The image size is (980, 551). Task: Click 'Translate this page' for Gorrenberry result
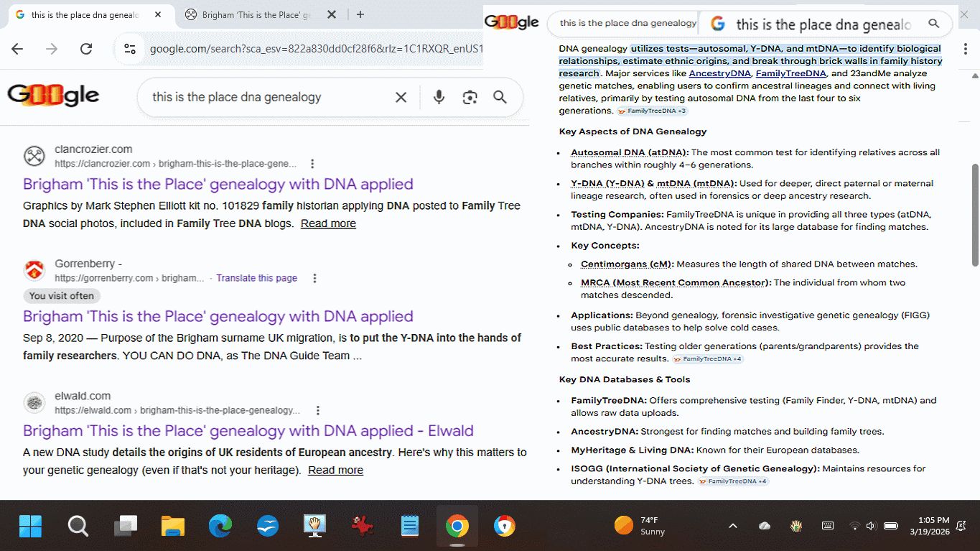256,278
